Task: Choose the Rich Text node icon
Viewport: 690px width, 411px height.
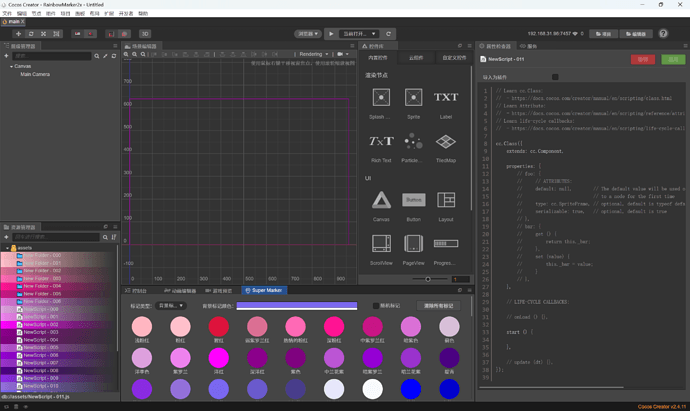Action: (381, 141)
